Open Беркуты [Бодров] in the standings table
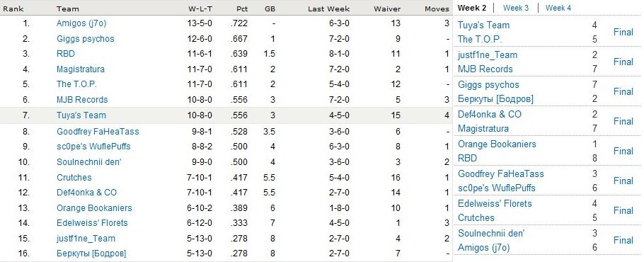 (91, 254)
